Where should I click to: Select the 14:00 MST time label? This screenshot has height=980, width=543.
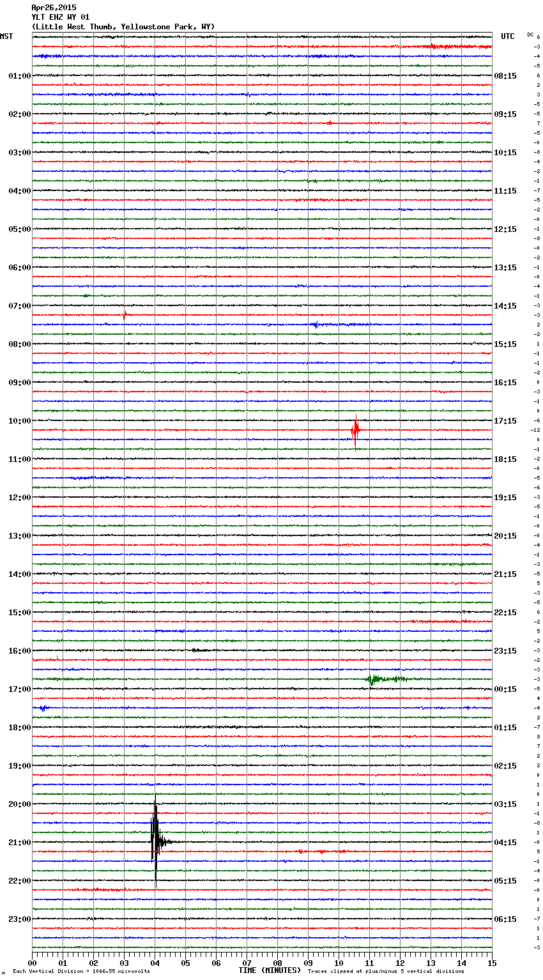point(20,574)
